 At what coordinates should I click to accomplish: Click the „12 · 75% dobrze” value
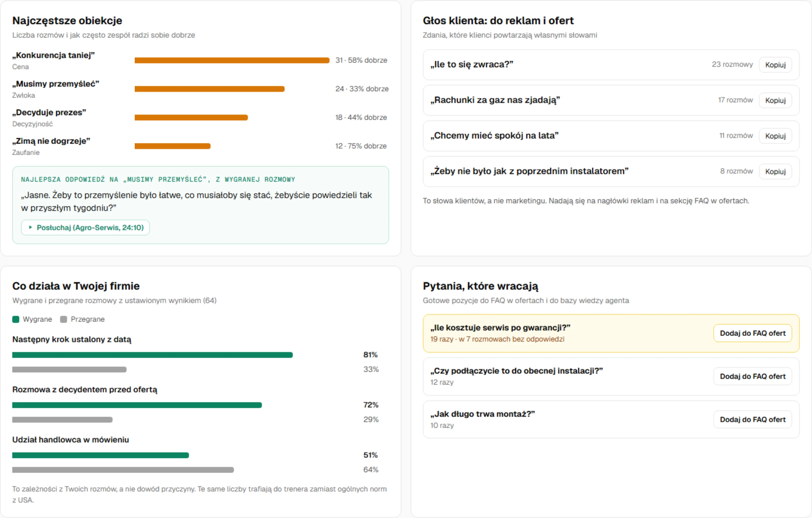click(361, 146)
